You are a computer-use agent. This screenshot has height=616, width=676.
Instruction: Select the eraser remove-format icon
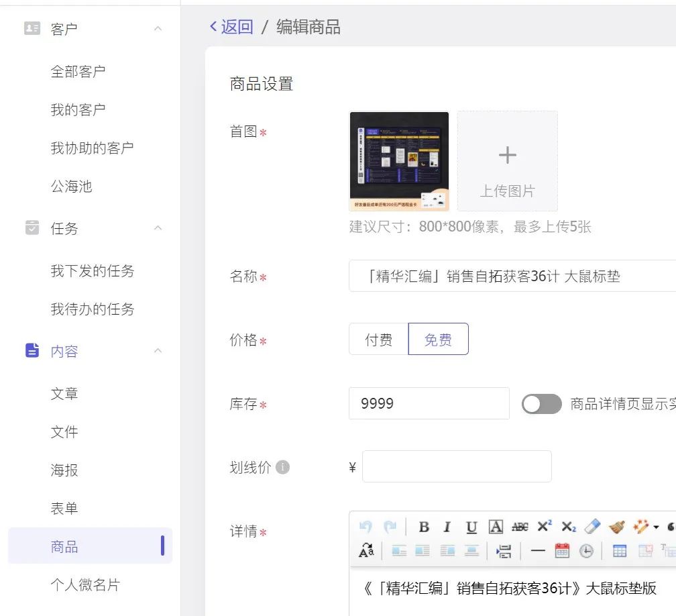[591, 526]
